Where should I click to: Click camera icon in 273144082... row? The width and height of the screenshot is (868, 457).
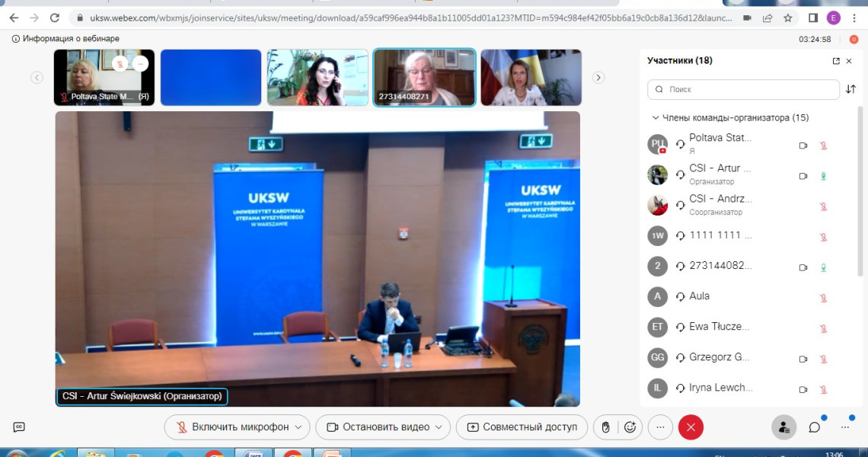[803, 267]
